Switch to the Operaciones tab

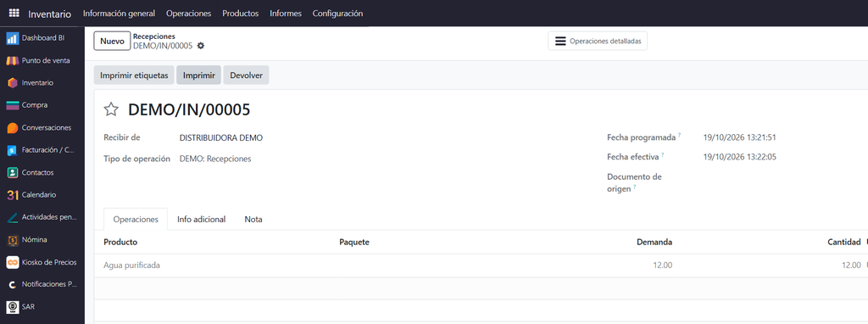136,220
